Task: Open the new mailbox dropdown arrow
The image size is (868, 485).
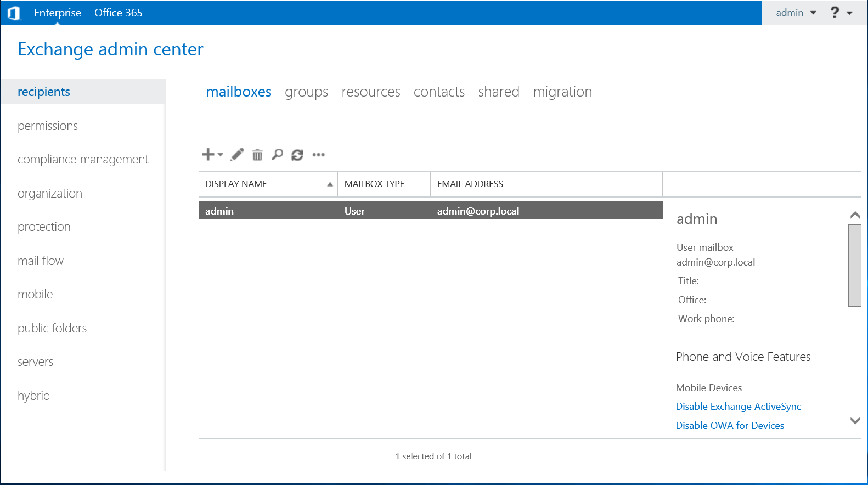Action: coord(220,155)
